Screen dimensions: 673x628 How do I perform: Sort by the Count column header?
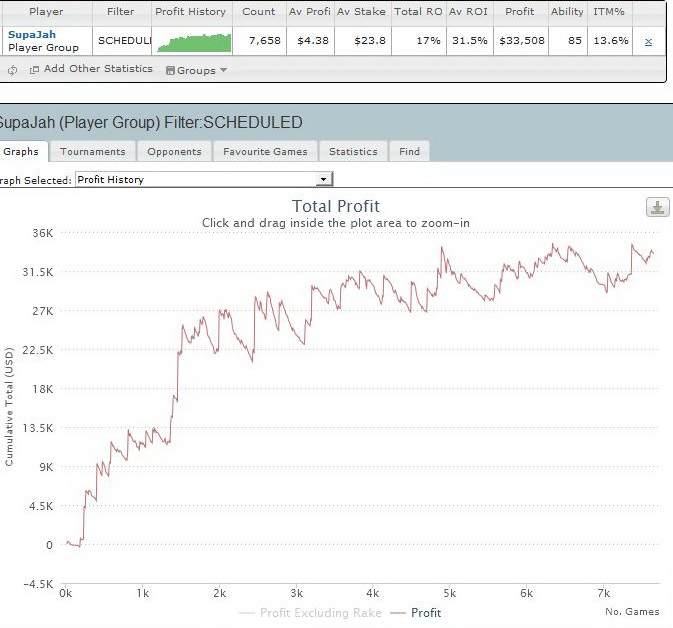(x=259, y=12)
